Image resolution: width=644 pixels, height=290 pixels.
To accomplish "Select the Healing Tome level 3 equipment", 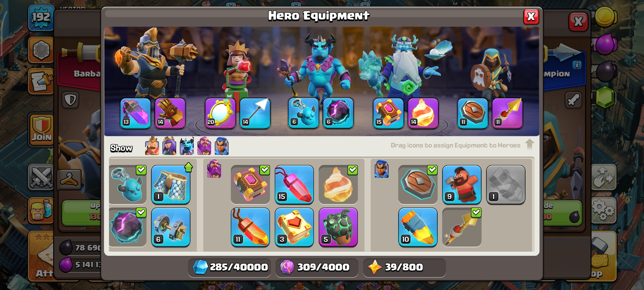I will click(294, 227).
